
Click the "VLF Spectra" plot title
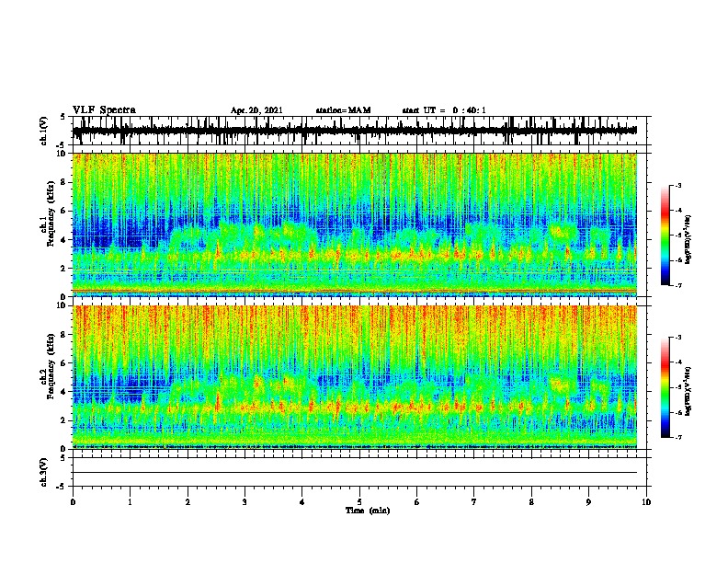[x=104, y=109]
